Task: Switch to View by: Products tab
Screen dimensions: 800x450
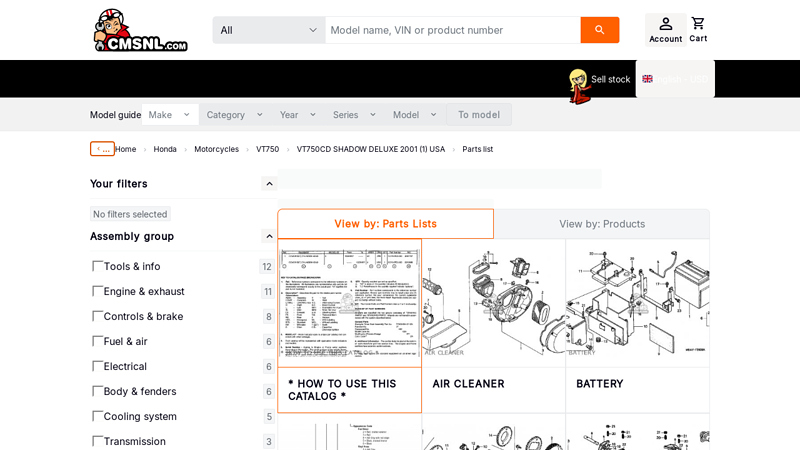Action: point(602,224)
